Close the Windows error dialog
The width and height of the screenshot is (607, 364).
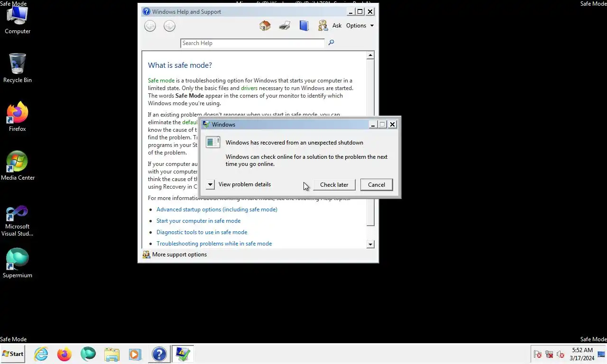click(392, 124)
